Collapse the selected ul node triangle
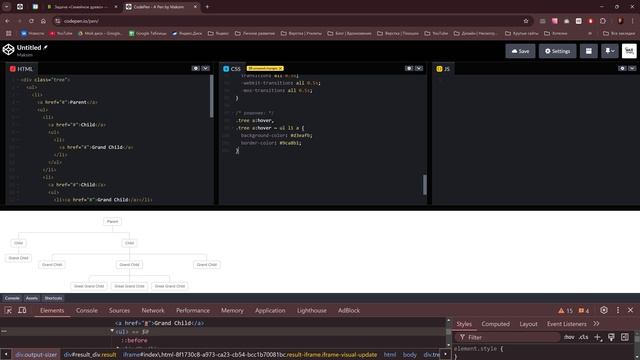This screenshot has height=360, width=640. 112,331
